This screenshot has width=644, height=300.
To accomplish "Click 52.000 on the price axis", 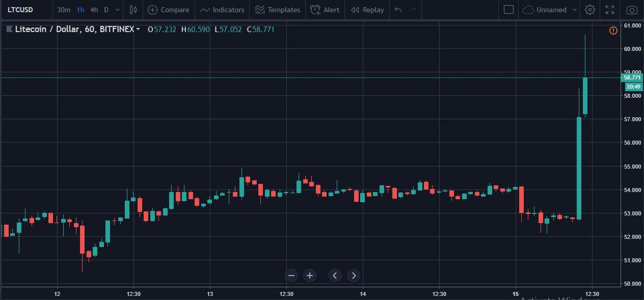I will click(x=632, y=237).
